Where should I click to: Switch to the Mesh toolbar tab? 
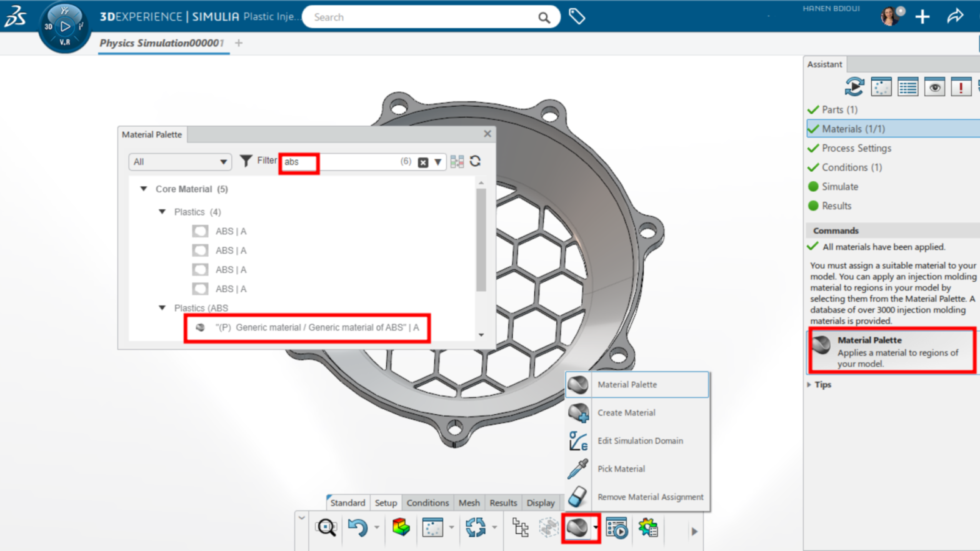(x=469, y=503)
